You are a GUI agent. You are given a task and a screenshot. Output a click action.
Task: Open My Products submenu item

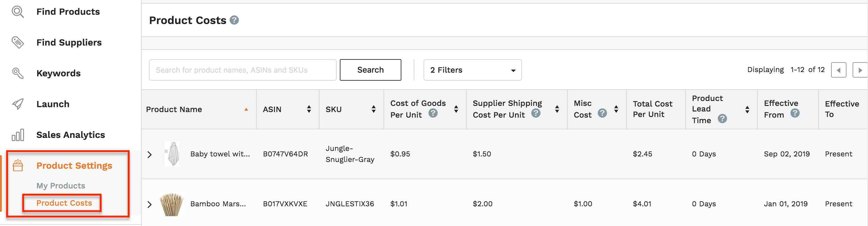click(x=61, y=186)
